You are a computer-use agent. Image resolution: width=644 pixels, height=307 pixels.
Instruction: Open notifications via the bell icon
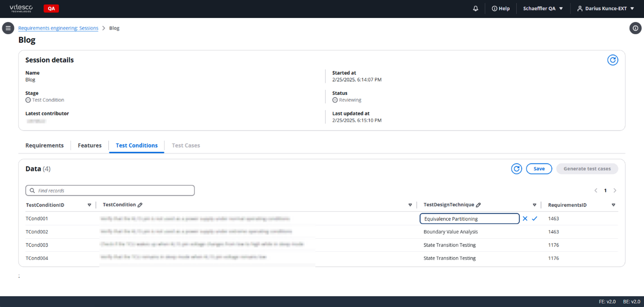tap(475, 8)
